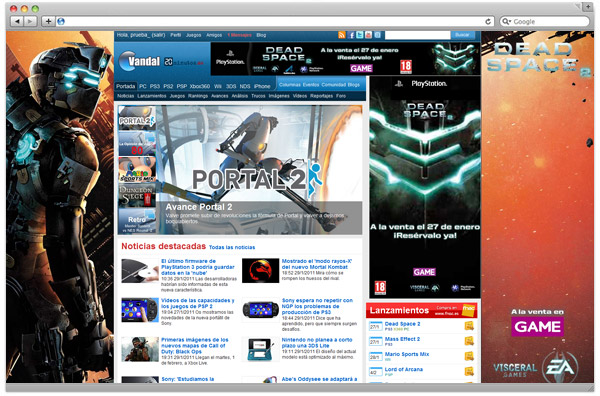
Task: Click the 20minutos.es logo
Action: pyautogui.click(x=184, y=62)
